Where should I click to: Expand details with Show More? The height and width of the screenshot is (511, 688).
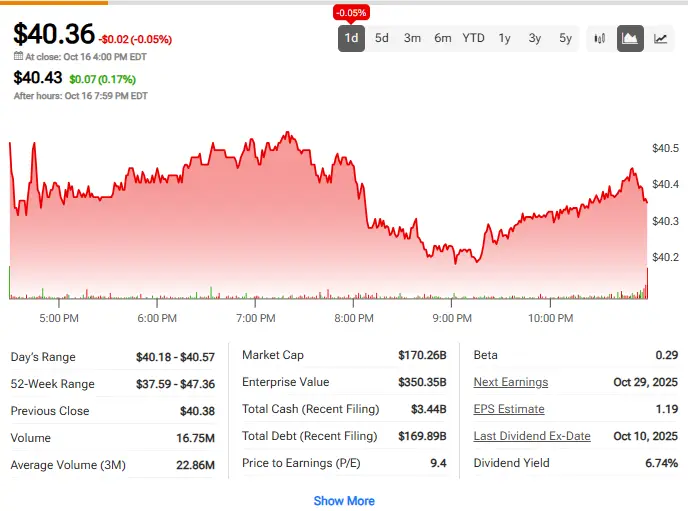tap(344, 501)
